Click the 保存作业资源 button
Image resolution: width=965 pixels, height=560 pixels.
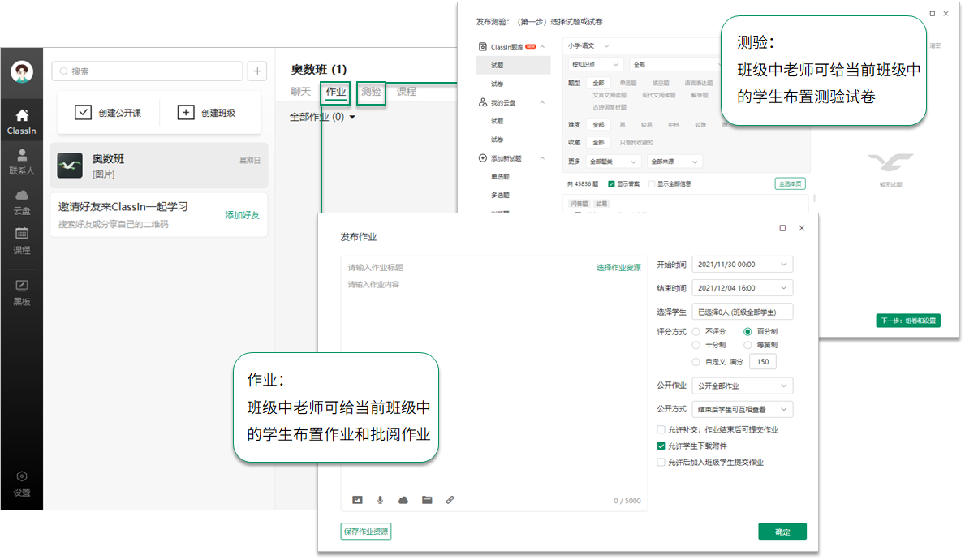pos(366,531)
